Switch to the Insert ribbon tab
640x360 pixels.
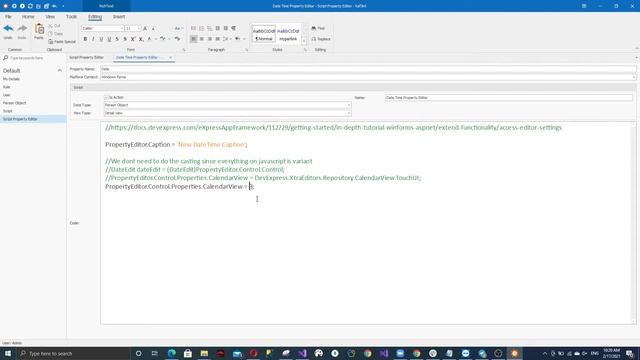pos(119,17)
